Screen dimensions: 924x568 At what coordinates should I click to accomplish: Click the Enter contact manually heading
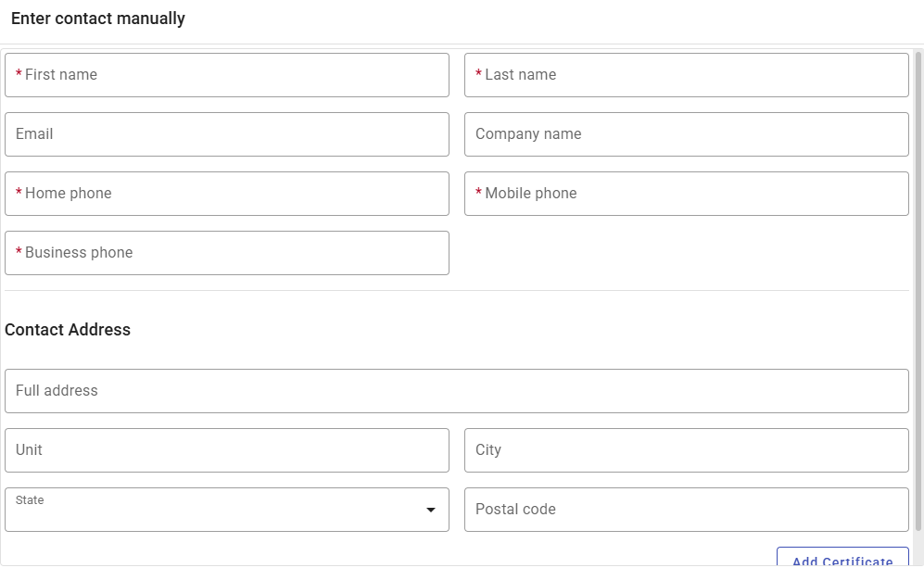pyautogui.click(x=97, y=19)
